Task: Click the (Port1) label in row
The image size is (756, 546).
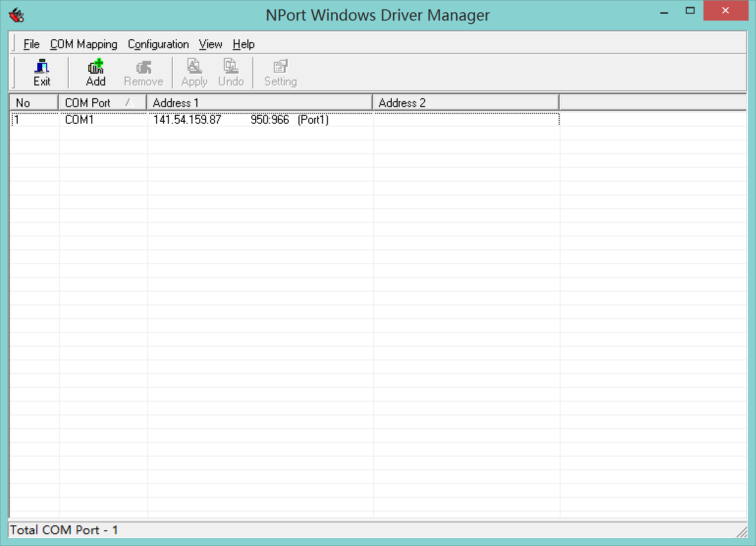Action: pyautogui.click(x=313, y=119)
